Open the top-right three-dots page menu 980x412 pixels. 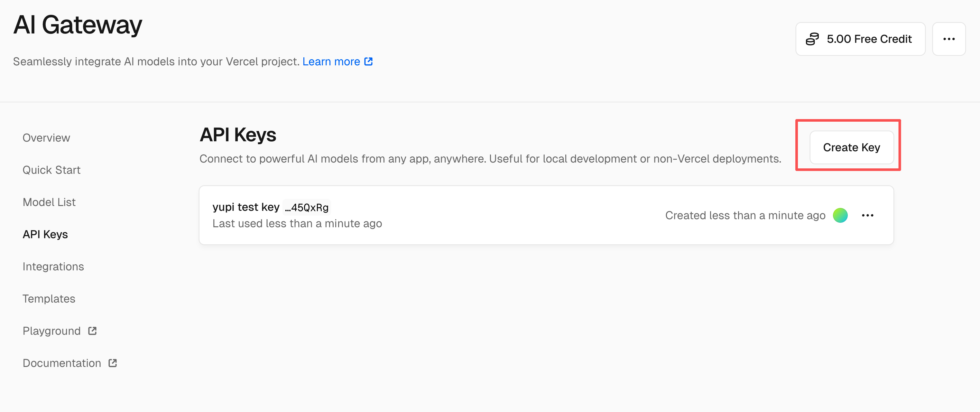948,39
